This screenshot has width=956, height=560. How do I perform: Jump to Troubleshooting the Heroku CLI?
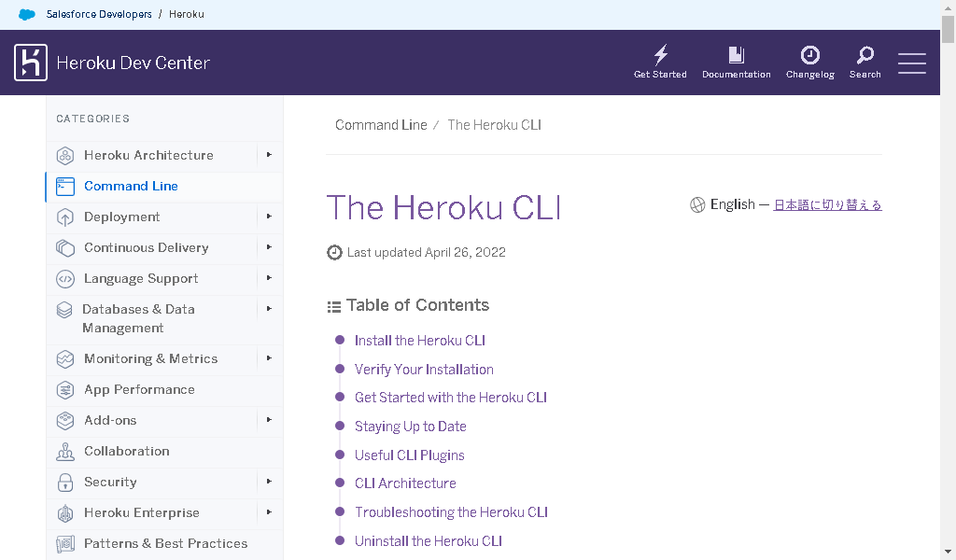451,512
